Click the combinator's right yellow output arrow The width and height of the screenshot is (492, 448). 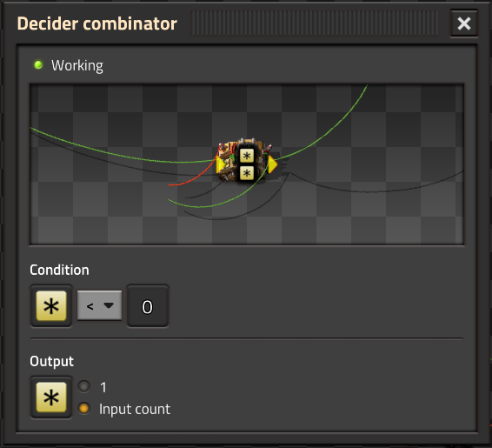(272, 164)
